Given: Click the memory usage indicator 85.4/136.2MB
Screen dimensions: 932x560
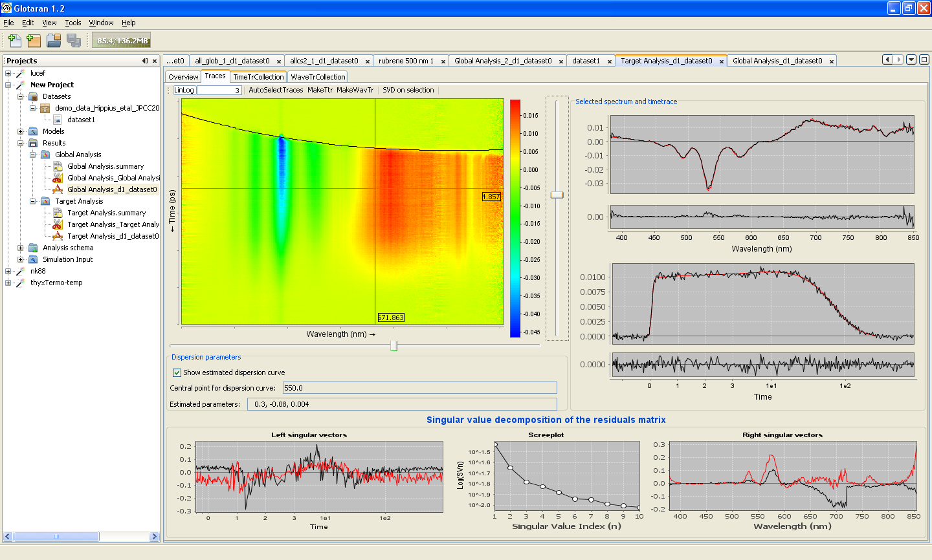Looking at the screenshot, I should tap(122, 40).
